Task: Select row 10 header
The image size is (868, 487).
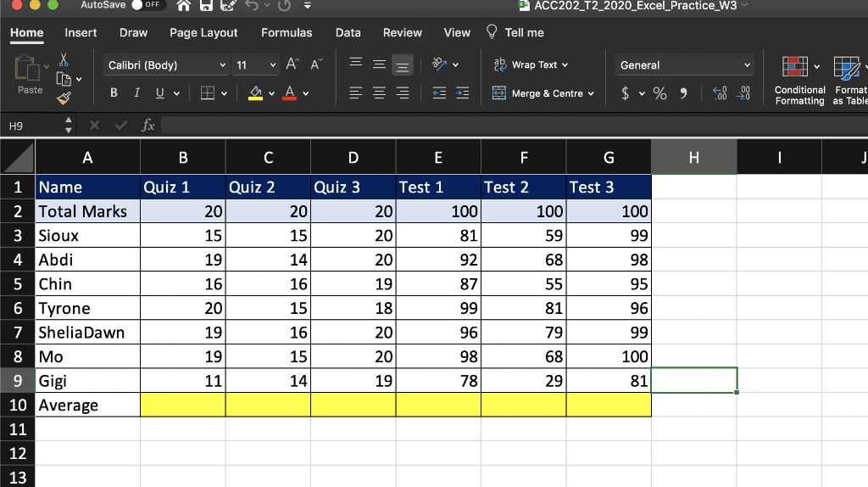Action: coord(18,405)
